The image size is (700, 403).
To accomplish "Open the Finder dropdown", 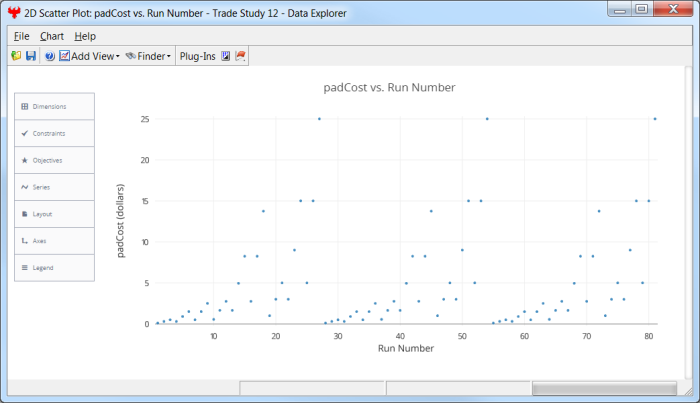I will 148,56.
